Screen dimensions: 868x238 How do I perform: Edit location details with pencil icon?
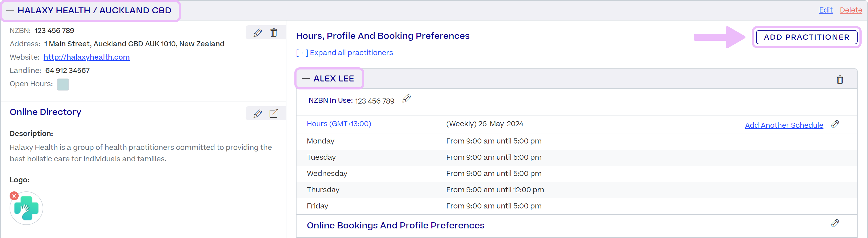257,33
